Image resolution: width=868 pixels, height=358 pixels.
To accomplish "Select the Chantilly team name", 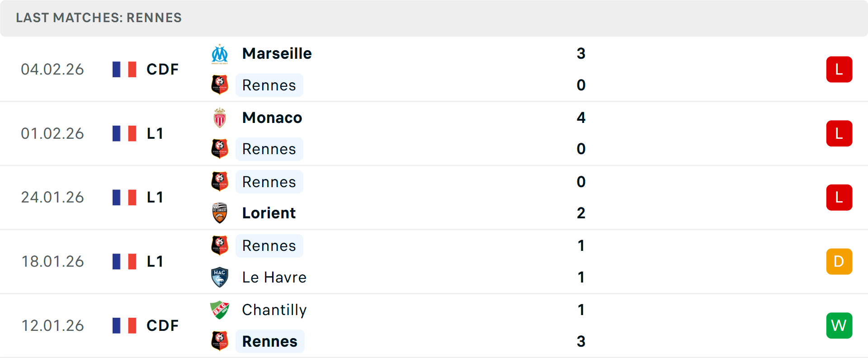I will click(x=274, y=310).
